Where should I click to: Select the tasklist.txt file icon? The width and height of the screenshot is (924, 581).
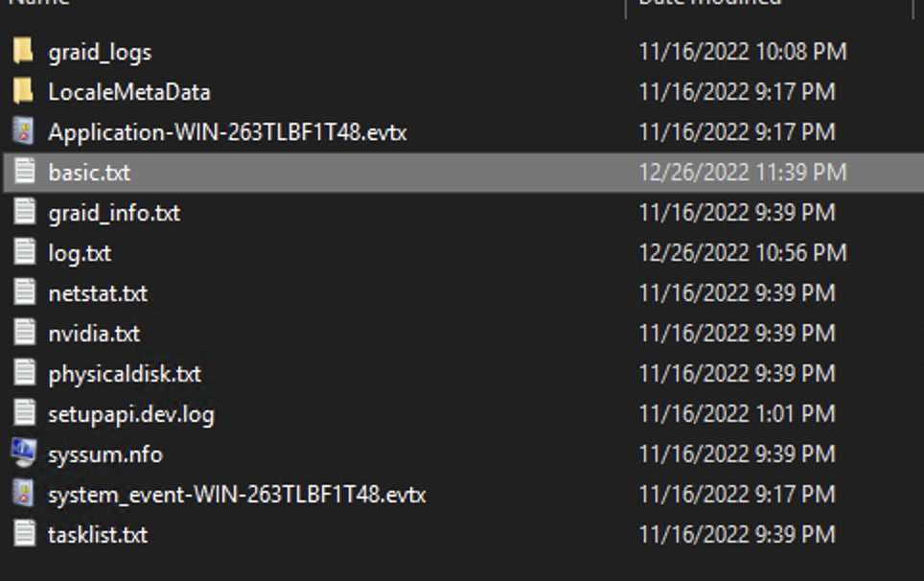pyautogui.click(x=24, y=534)
